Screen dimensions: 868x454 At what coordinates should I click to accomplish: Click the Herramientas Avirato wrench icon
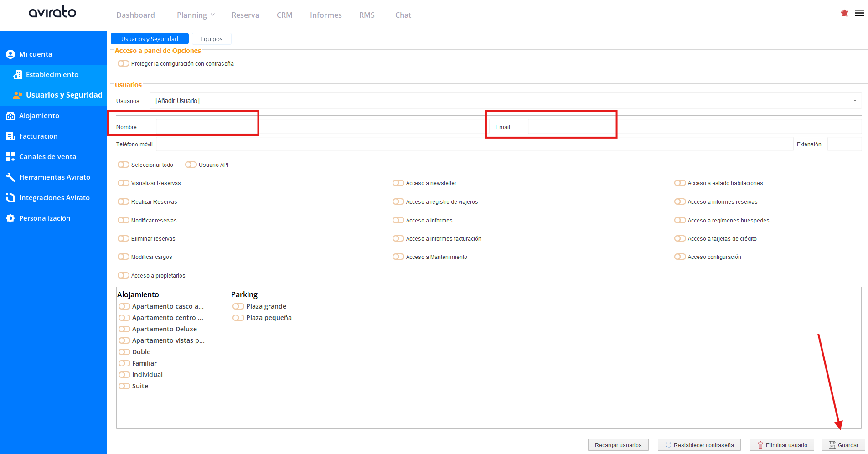point(10,177)
